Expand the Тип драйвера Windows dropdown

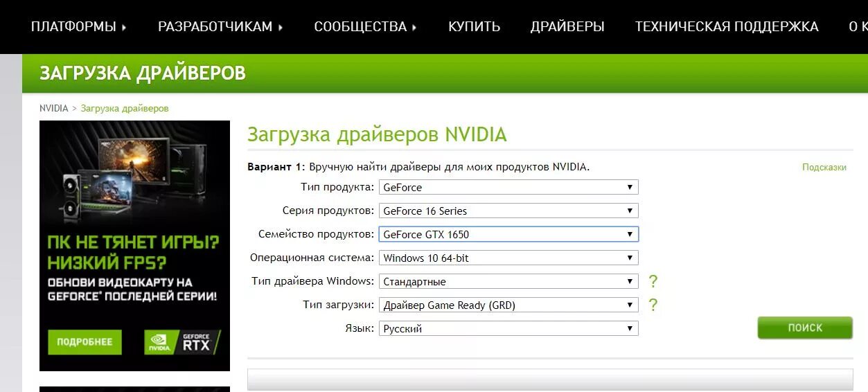pyautogui.click(x=508, y=281)
